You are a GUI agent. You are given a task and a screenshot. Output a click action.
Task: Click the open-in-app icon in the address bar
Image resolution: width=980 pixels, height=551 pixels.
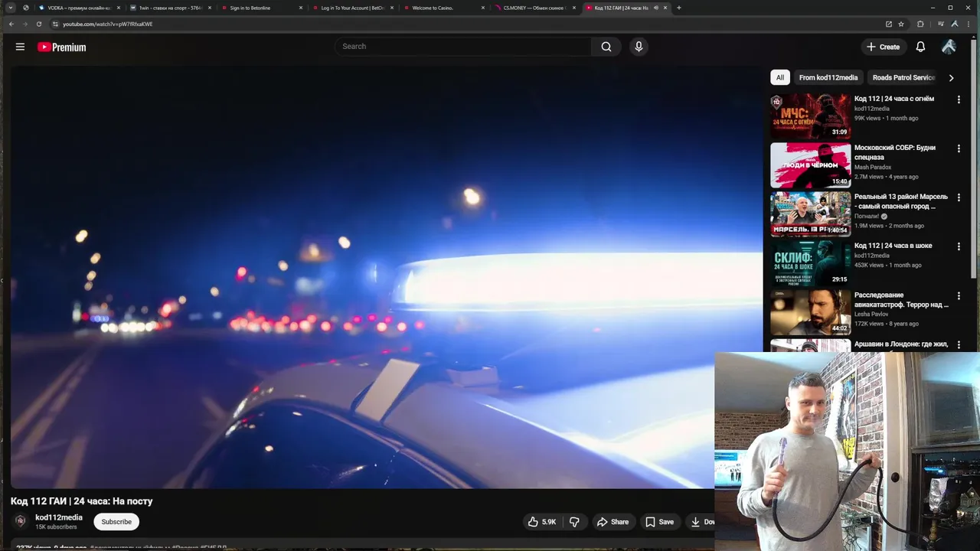pos(889,24)
